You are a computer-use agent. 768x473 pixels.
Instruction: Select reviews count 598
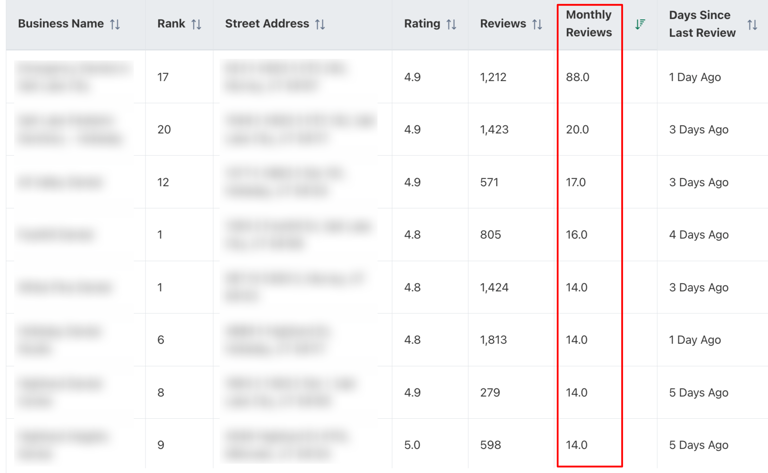click(x=490, y=445)
